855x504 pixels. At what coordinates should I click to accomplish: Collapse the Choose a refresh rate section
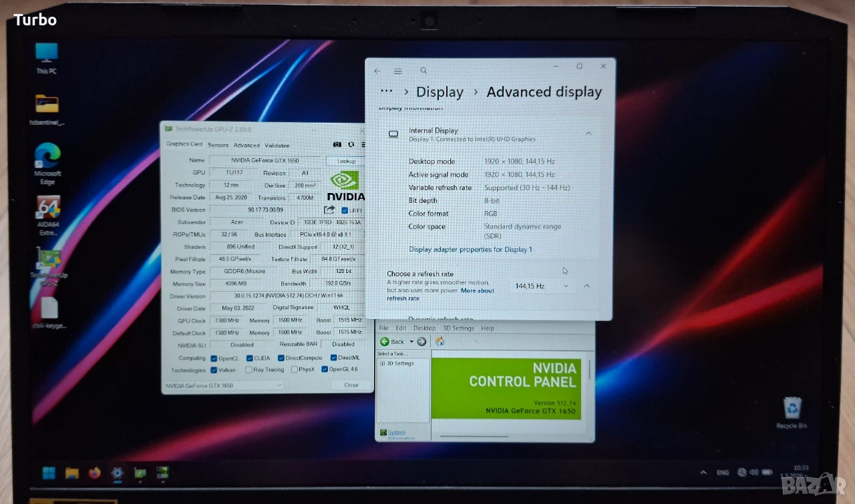(586, 286)
